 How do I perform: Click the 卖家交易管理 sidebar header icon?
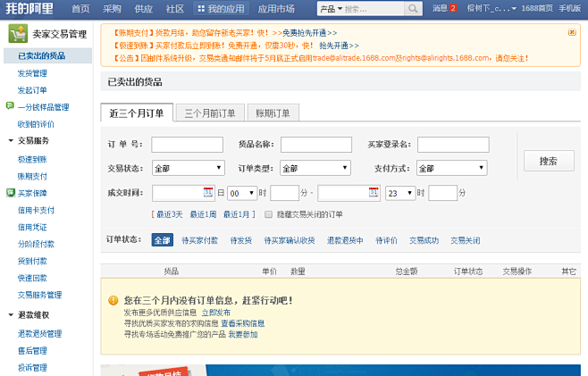click(16, 35)
